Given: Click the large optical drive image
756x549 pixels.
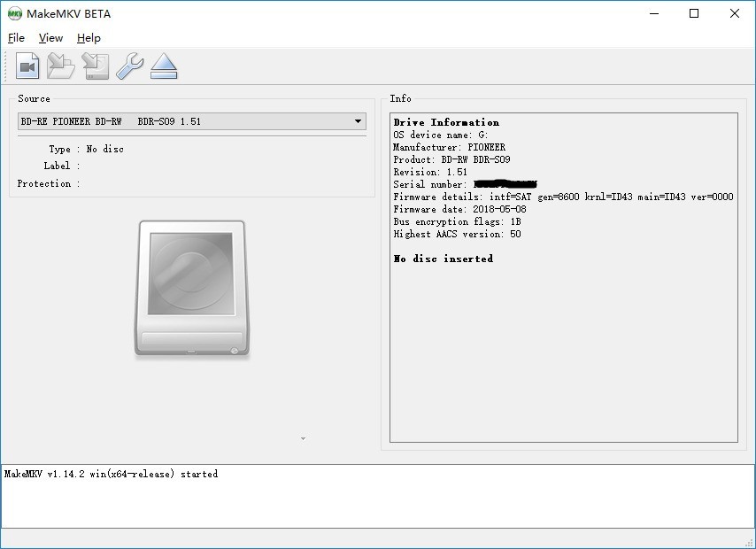Looking at the screenshot, I should pyautogui.click(x=192, y=290).
